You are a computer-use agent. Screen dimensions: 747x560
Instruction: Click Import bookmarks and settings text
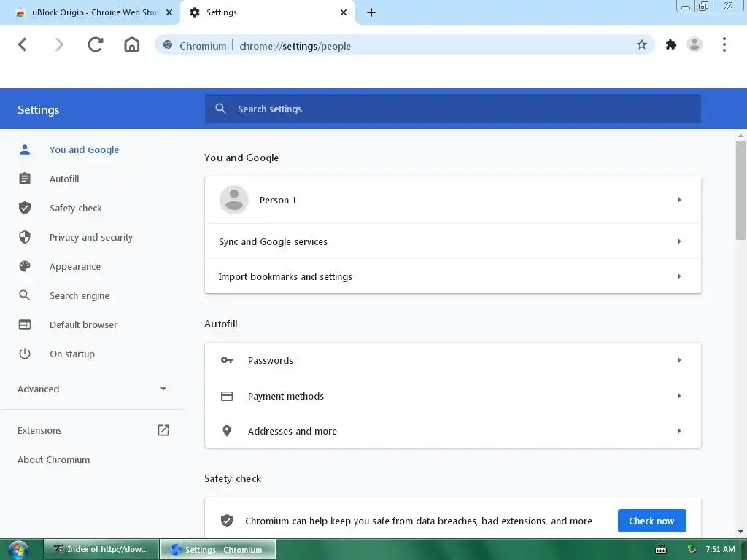click(285, 276)
